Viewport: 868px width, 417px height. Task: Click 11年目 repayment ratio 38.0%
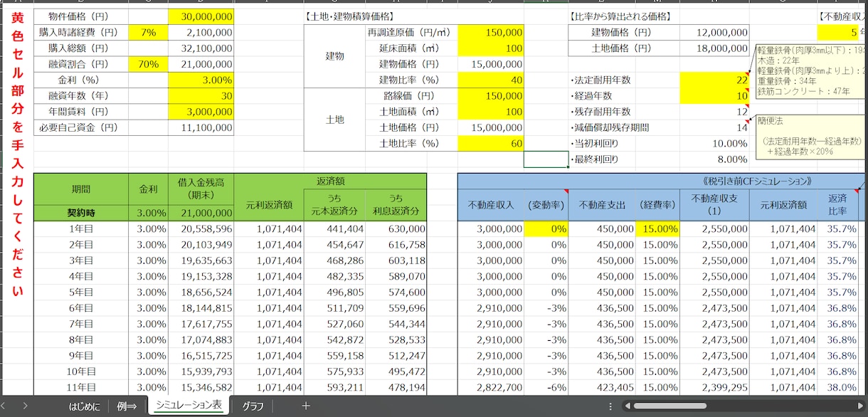(837, 388)
